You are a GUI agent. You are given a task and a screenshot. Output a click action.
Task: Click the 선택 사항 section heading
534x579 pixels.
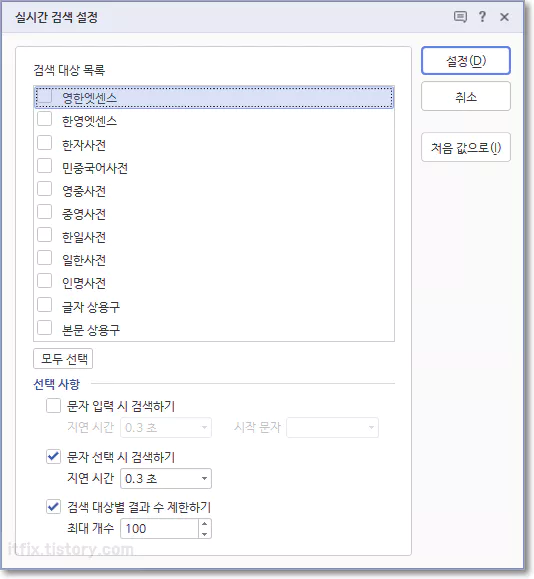point(57,384)
